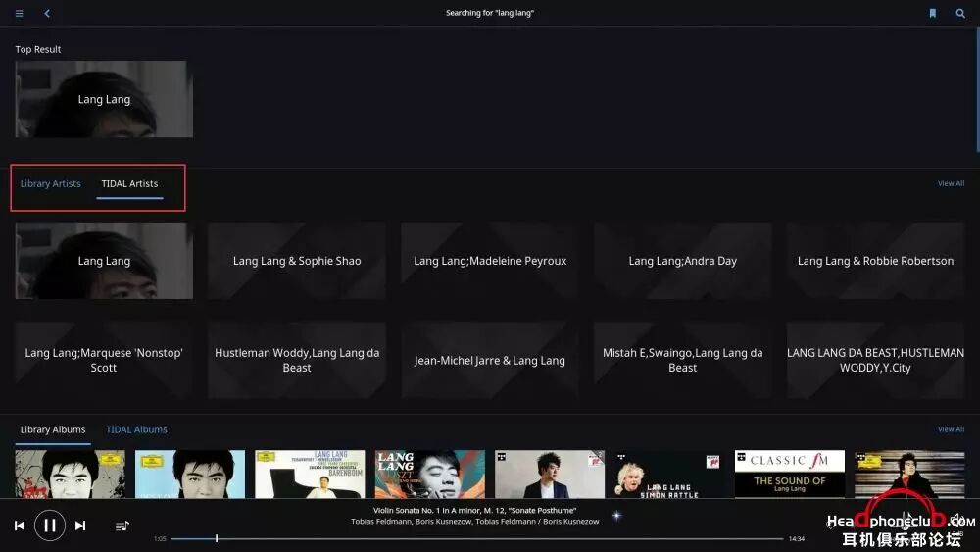Open the first album with the red cover

point(70,474)
